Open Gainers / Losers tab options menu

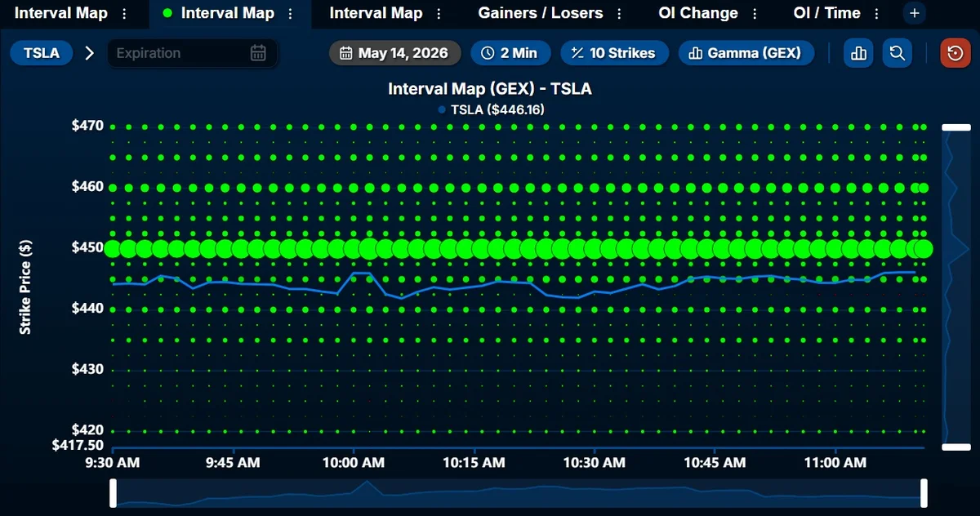click(620, 14)
